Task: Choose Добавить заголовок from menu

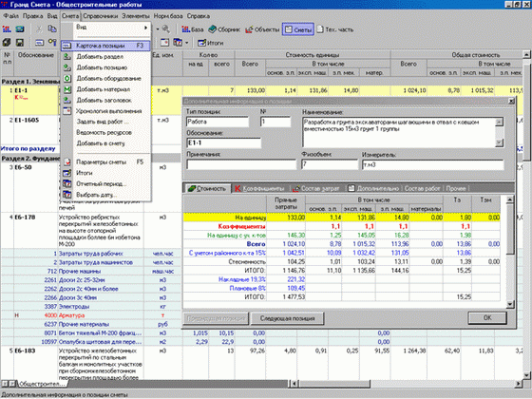Action: pyautogui.click(x=105, y=100)
